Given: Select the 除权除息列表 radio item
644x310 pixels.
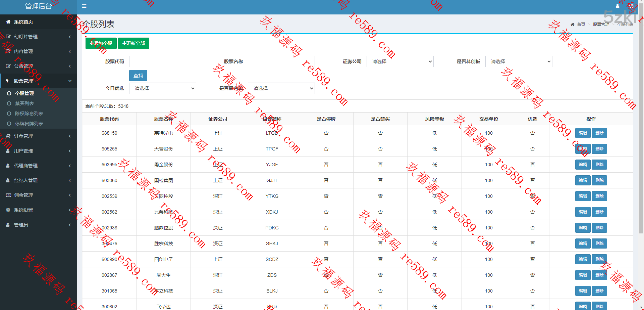Looking at the screenshot, I should pyautogui.click(x=9, y=114).
